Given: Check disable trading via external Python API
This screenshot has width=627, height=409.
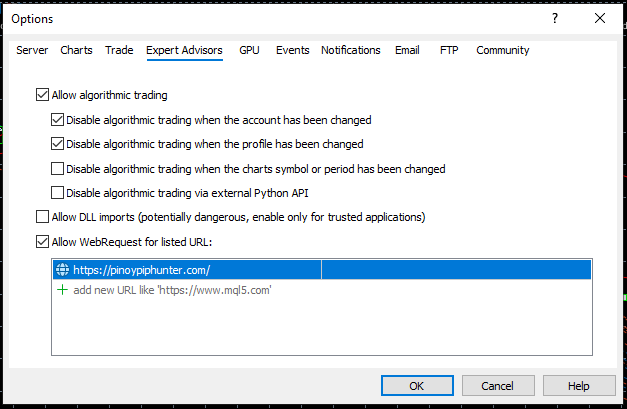Looking at the screenshot, I should [x=58, y=193].
